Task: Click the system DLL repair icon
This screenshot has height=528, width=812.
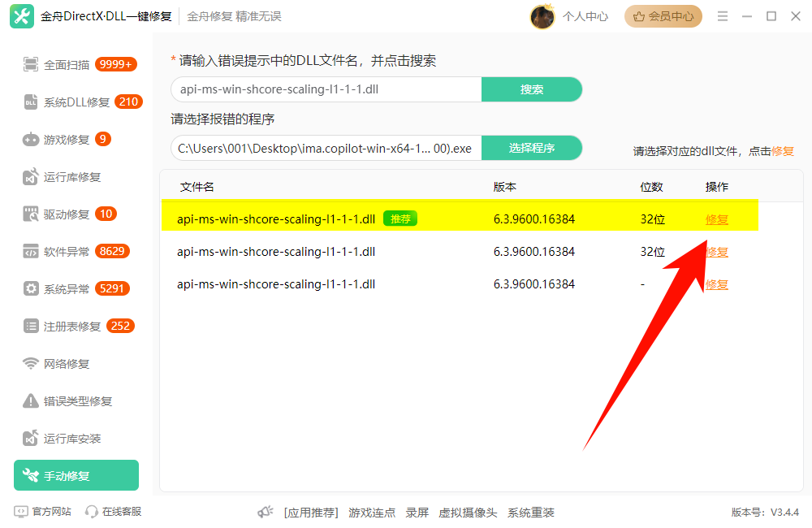Action: click(31, 102)
